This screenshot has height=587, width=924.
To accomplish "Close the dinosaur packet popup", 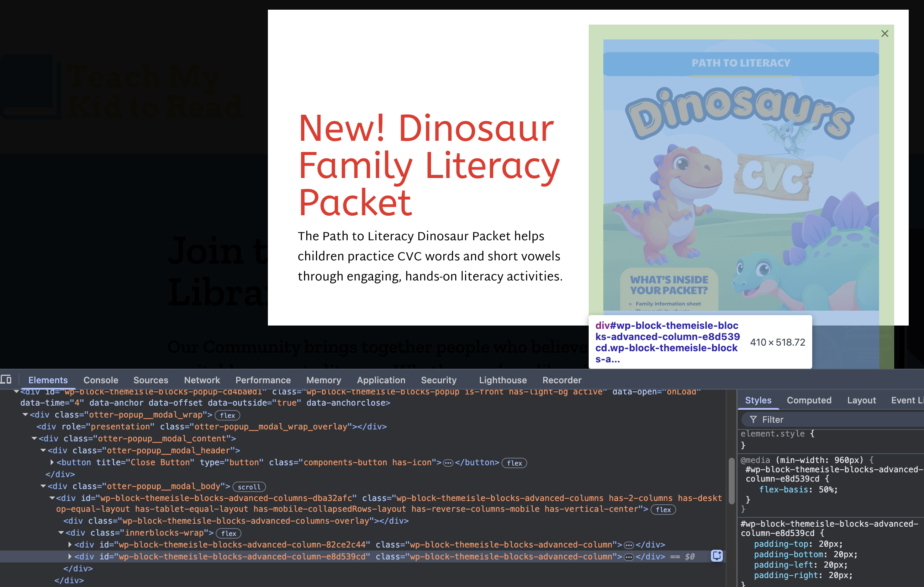I will [x=885, y=34].
